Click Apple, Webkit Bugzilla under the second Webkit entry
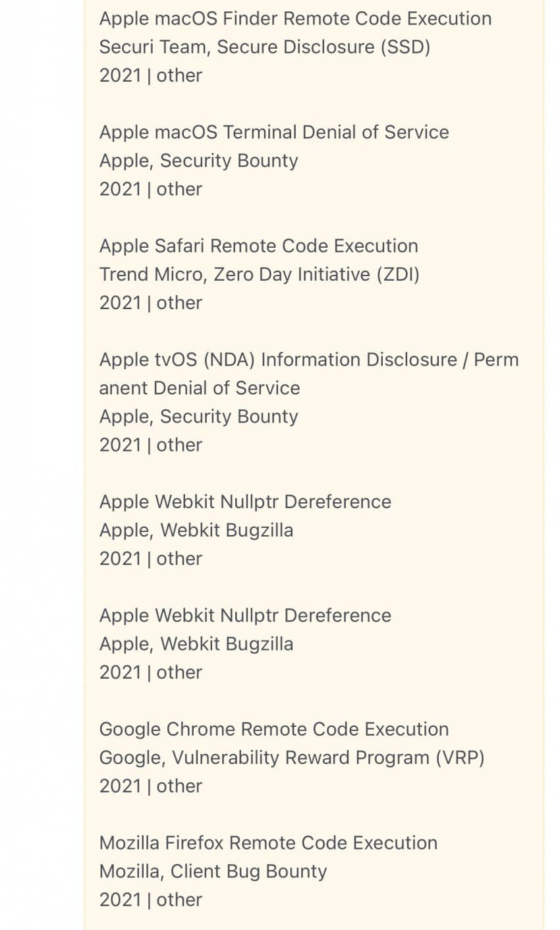Screen dimensions: 560x930 point(196,644)
